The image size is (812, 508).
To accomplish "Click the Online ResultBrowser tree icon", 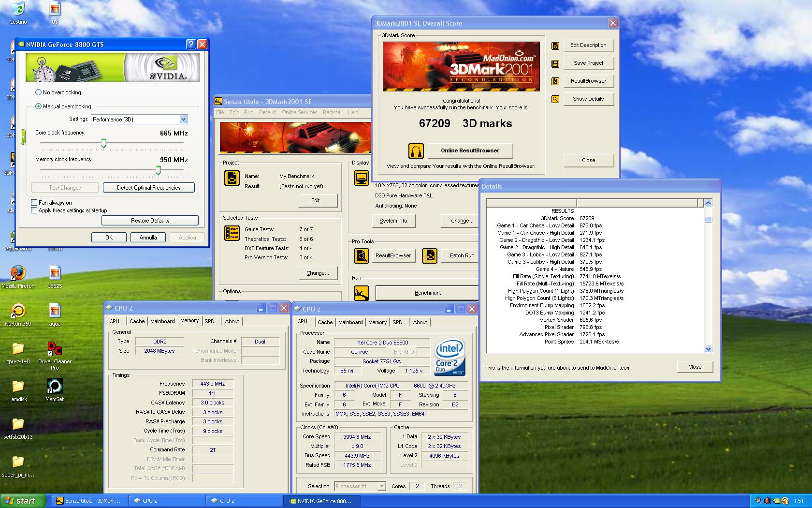I will (416, 151).
